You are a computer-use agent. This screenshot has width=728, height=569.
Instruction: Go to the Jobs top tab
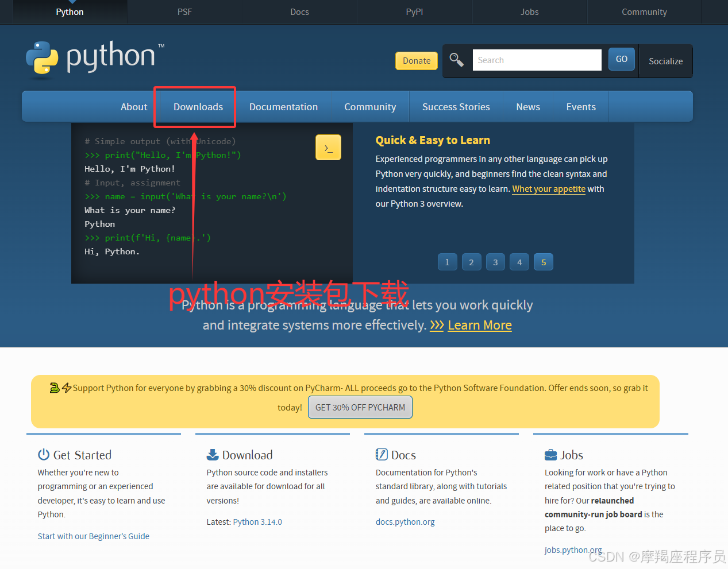pos(529,12)
